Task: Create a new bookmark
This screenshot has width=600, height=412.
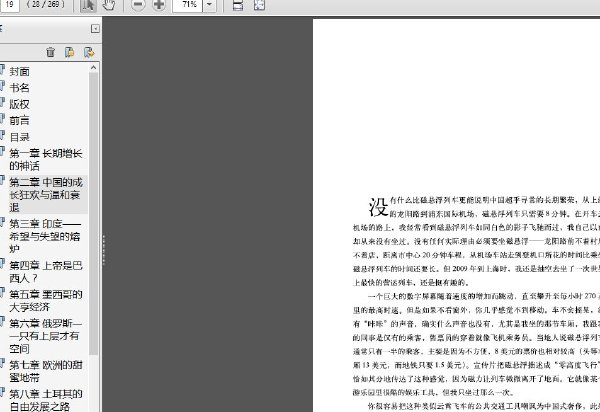Action: click(x=70, y=52)
